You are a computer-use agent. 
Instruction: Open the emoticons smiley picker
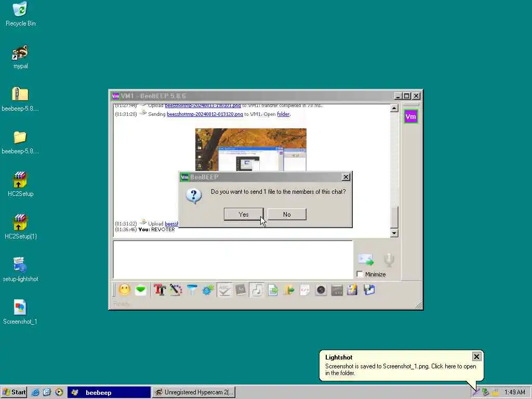point(125,290)
